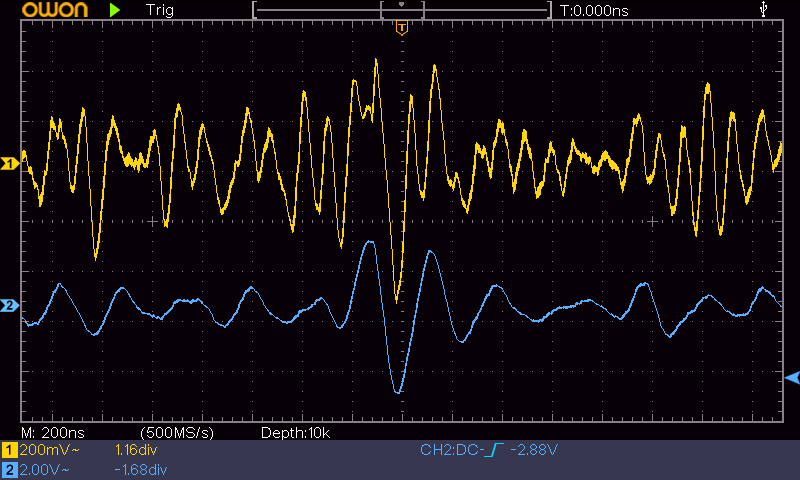Click the USB connection icon

coord(765,10)
